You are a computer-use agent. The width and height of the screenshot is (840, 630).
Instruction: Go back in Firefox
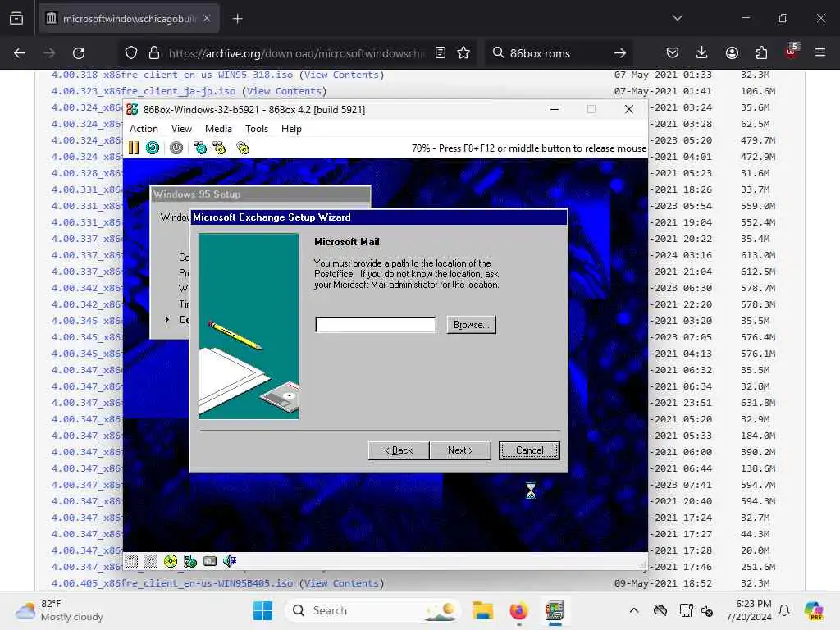[20, 53]
